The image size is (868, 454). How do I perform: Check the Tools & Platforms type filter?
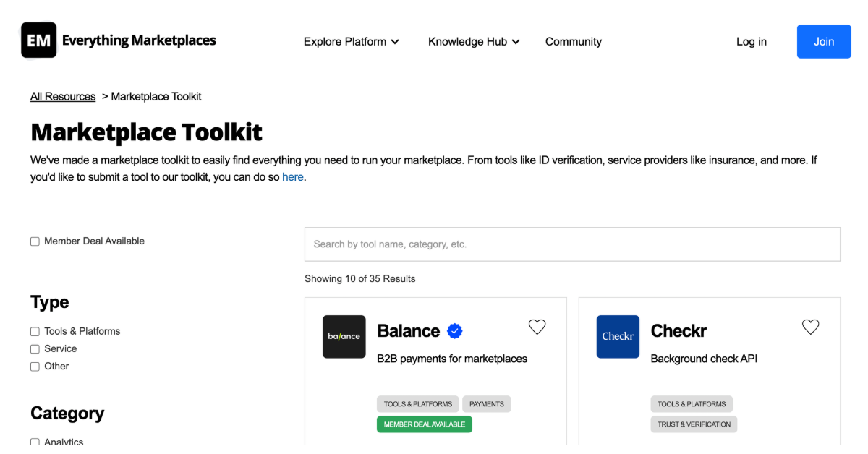click(x=35, y=331)
